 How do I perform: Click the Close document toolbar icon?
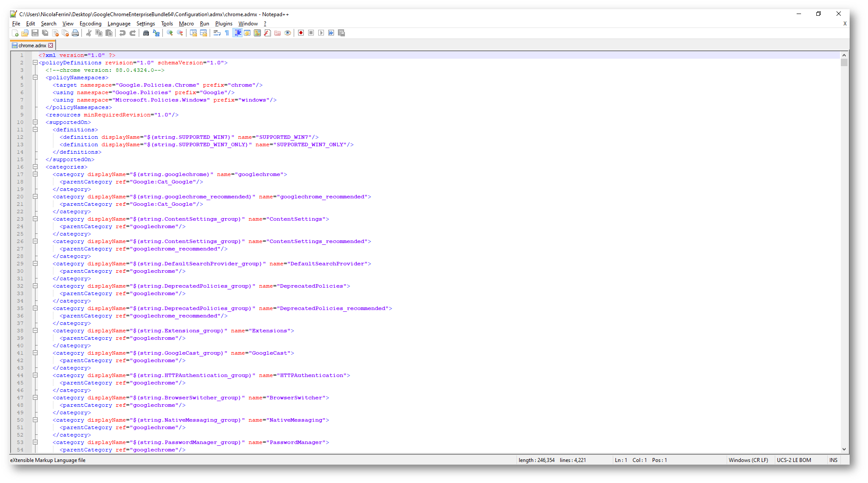coord(55,33)
